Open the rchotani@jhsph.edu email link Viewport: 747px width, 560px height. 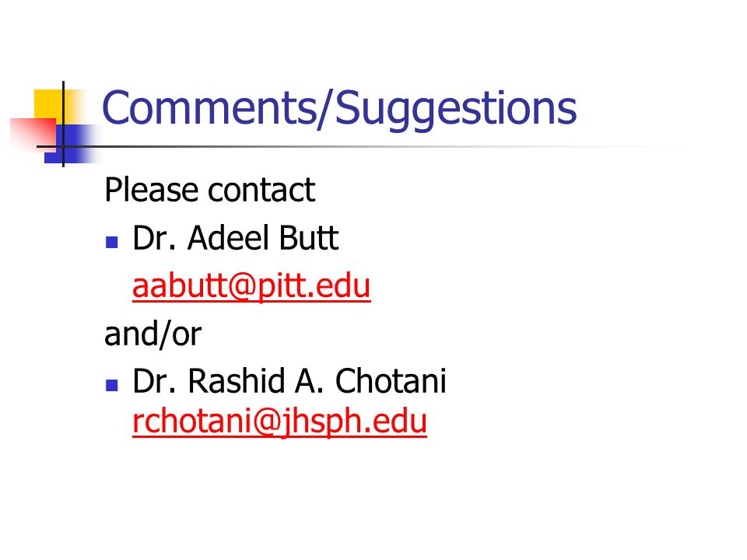click(x=279, y=422)
